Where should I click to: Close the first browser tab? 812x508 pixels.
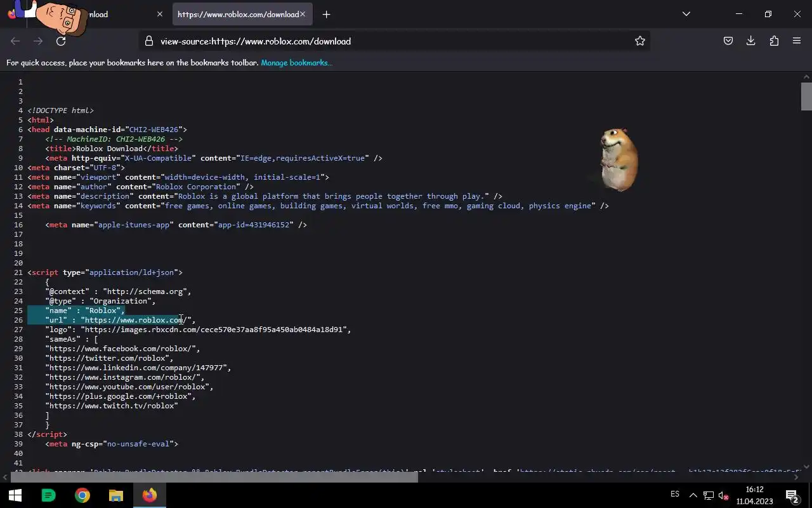click(159, 14)
